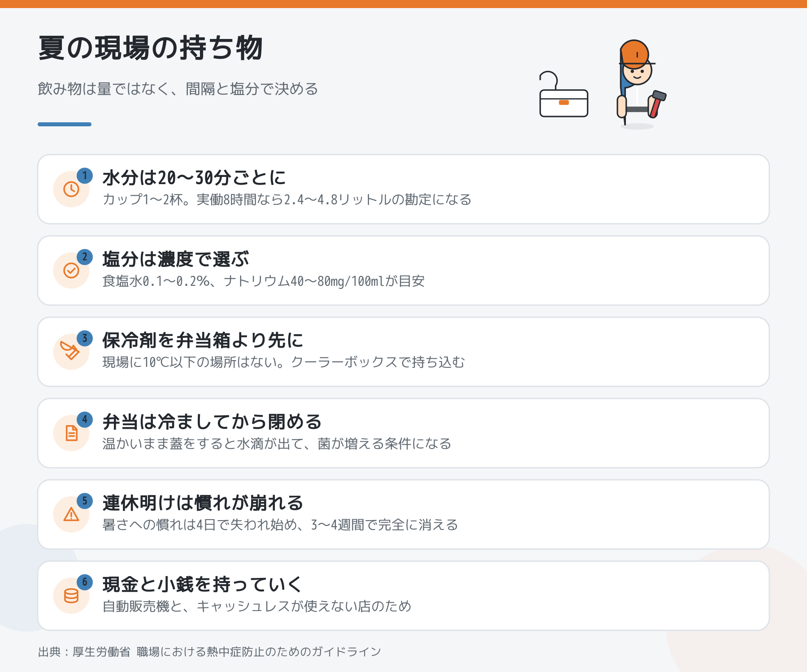The height and width of the screenshot is (672, 807).
Task: Click the text カップ1〜2杯。実働8時間なら2.4〜4.8リットルの勘定になる
Action: pos(287,199)
